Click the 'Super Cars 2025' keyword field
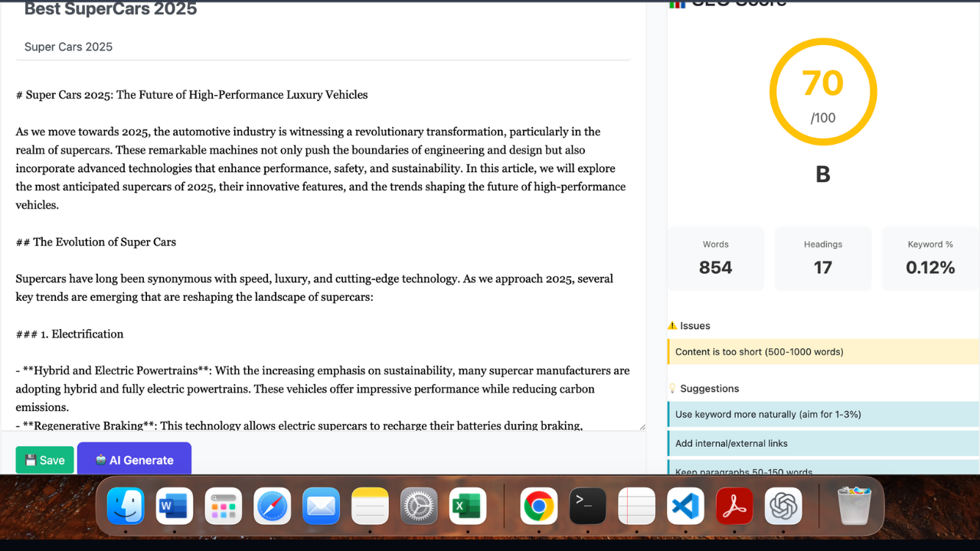The width and height of the screenshot is (980, 551). [x=323, y=47]
